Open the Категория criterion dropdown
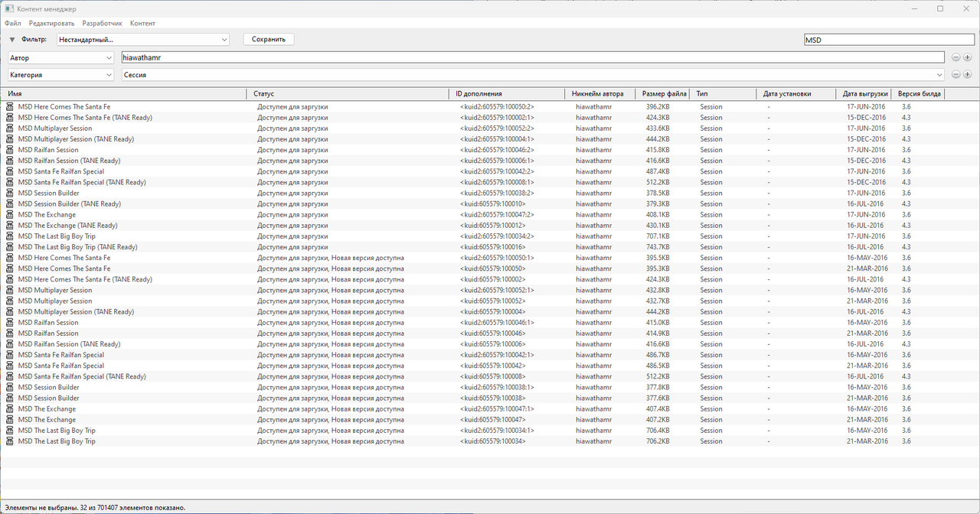980x514 pixels. 61,75
